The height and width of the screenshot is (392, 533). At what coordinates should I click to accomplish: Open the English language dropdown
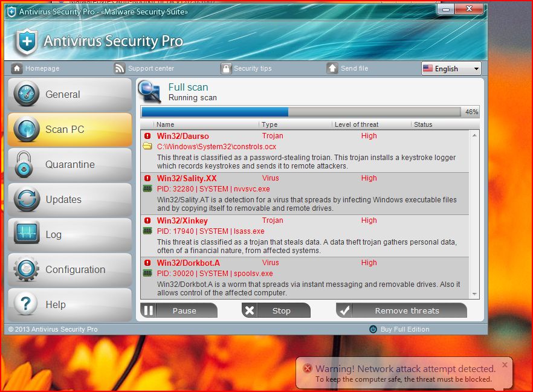coord(451,69)
